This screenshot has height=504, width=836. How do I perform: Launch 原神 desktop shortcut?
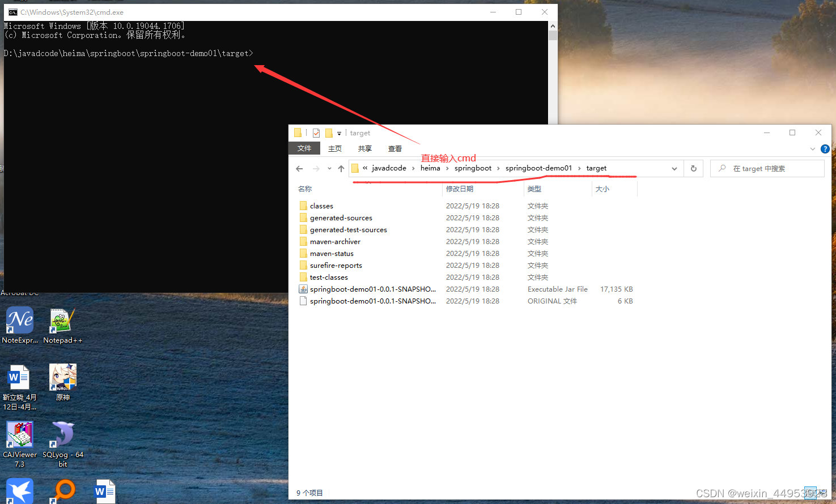63,382
